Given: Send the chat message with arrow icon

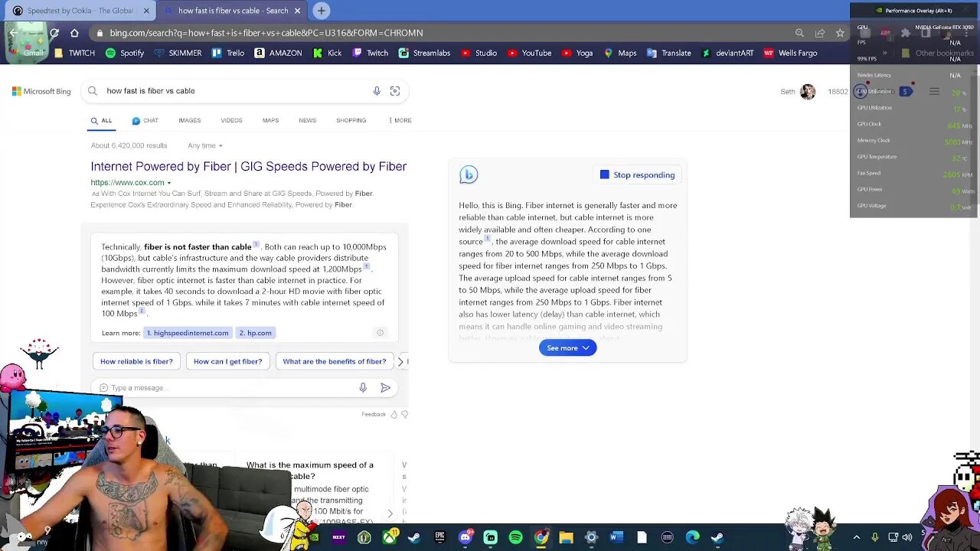Looking at the screenshot, I should click(386, 388).
